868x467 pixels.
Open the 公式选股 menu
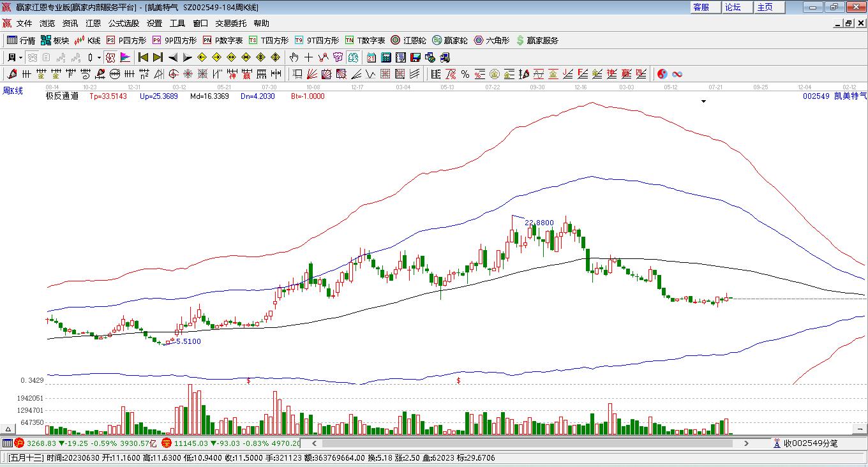(x=124, y=24)
